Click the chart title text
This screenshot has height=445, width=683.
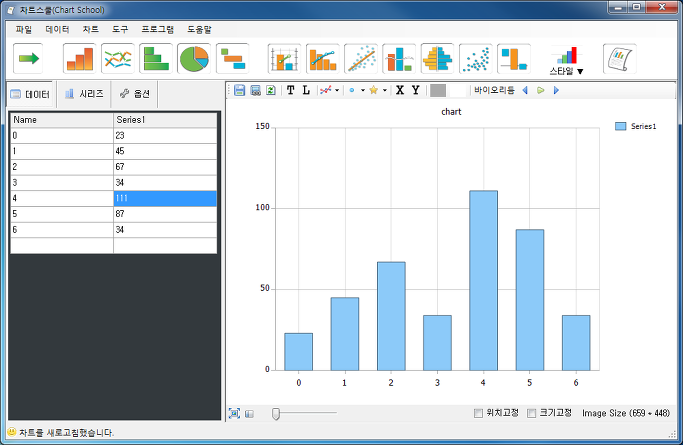(x=451, y=112)
